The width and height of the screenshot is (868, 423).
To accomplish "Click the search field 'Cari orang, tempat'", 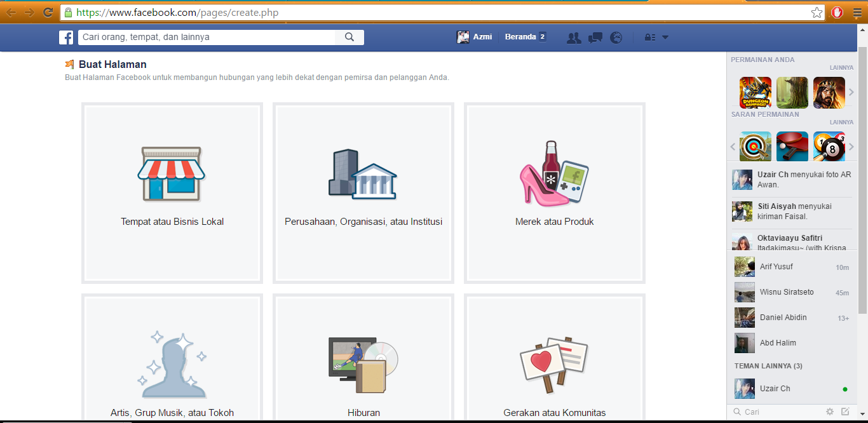I will pos(207,37).
